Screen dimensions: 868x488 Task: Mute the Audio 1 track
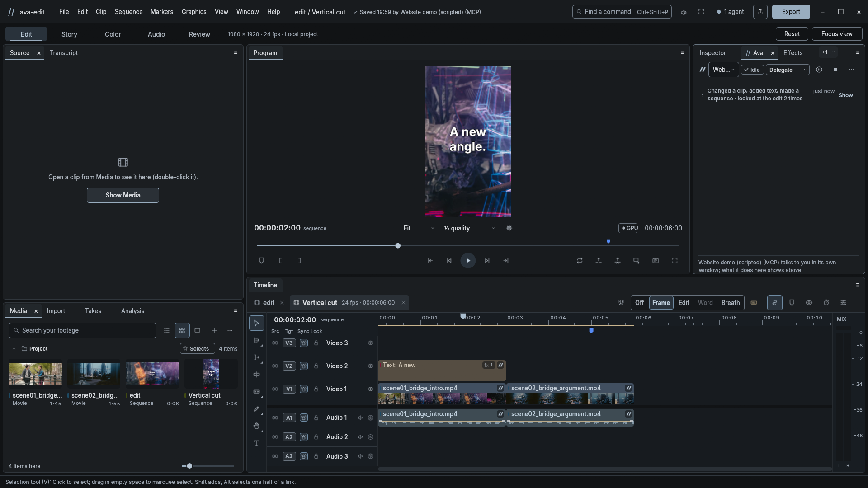coord(360,418)
